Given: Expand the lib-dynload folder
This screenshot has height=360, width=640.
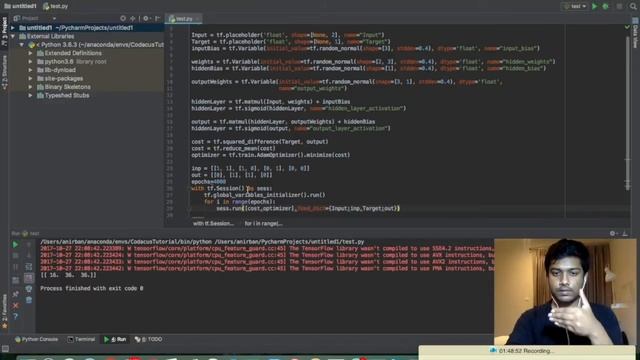Looking at the screenshot, I should coord(30,70).
